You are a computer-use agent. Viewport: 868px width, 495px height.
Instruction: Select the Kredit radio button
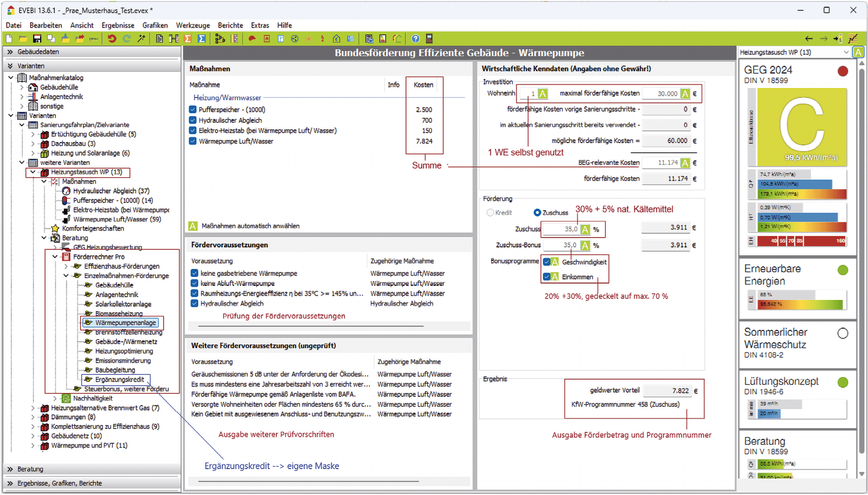(x=490, y=213)
